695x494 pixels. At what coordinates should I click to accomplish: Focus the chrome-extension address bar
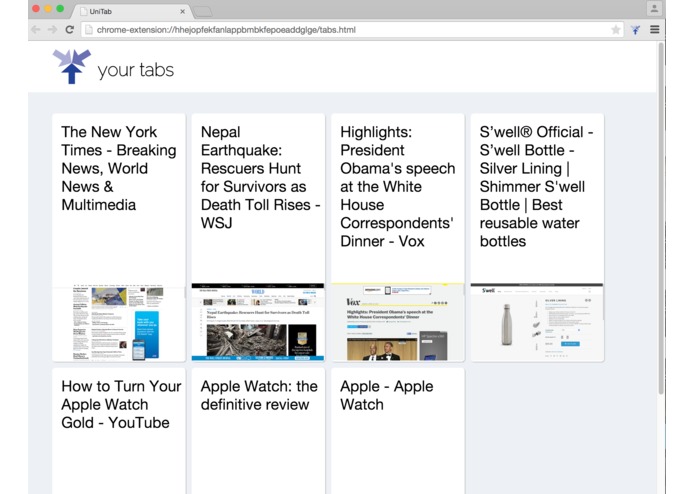pos(352,30)
